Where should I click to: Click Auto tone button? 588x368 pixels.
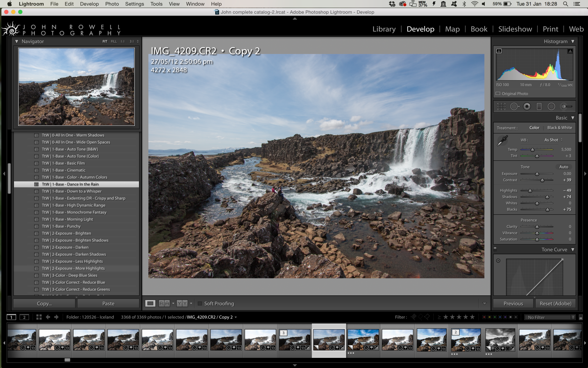tap(564, 167)
